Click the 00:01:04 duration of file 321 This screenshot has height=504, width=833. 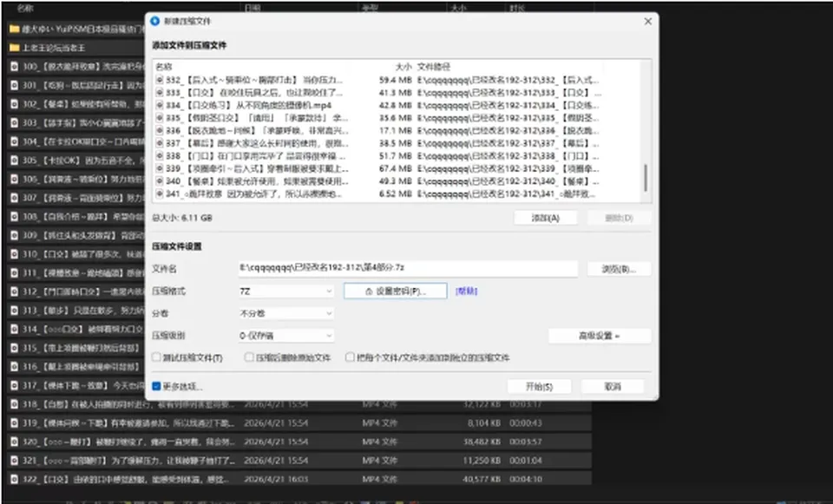click(x=525, y=461)
